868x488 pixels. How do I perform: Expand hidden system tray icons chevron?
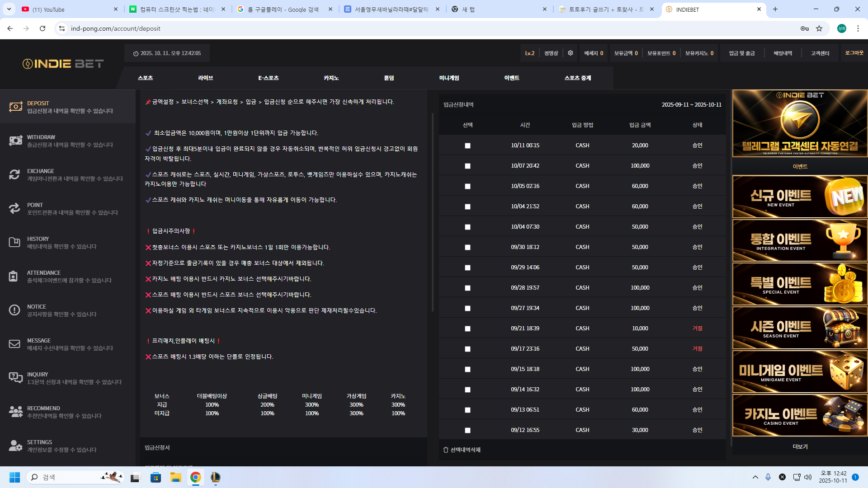(755, 477)
